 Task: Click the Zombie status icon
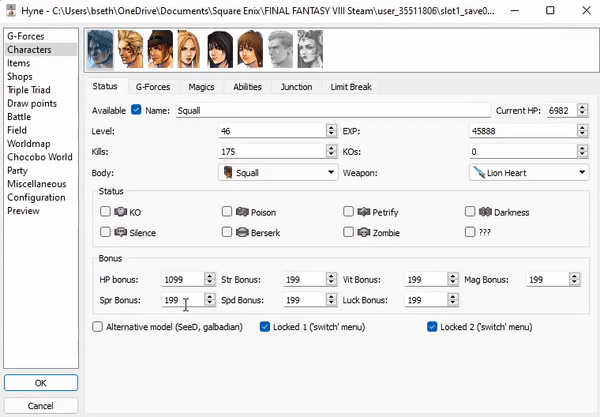point(364,232)
